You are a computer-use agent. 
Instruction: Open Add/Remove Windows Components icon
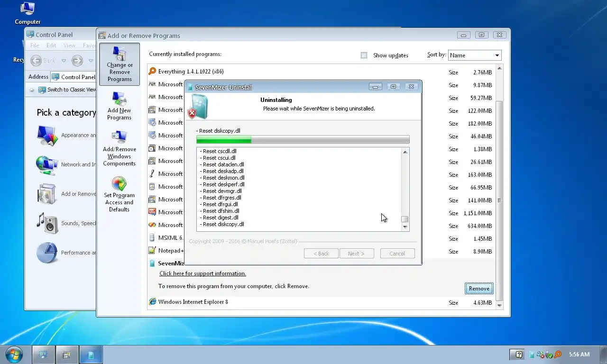(x=119, y=137)
